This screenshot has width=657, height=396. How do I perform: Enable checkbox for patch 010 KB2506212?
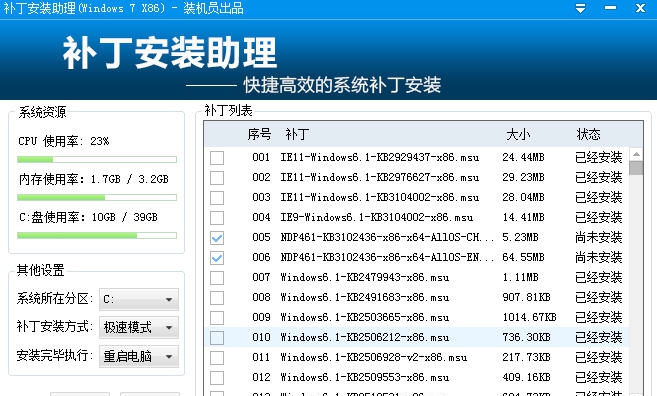[x=217, y=338]
